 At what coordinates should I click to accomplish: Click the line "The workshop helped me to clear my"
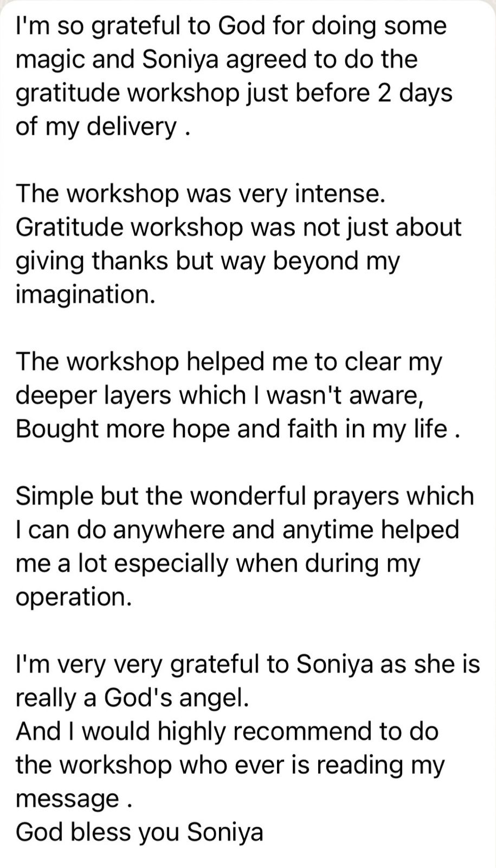[229, 362]
